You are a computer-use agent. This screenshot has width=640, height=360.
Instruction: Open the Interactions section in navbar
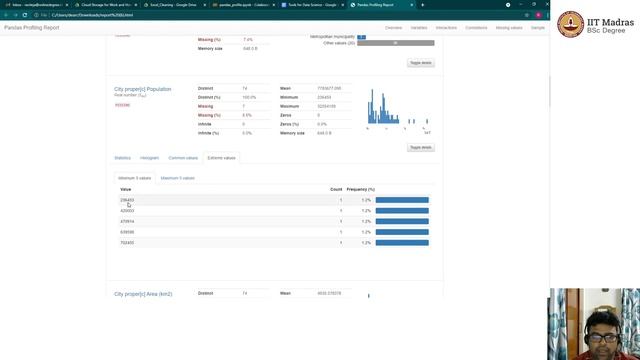pos(446,28)
